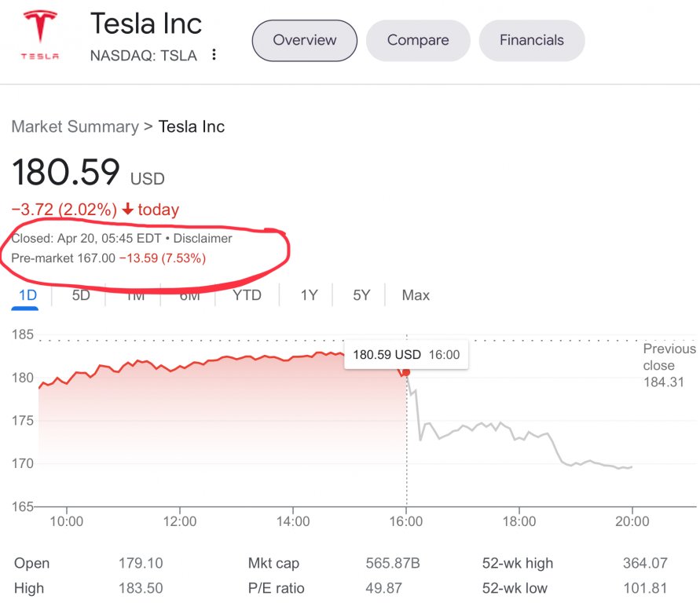
Task: Open the three-dot menu beside NASDAQ: TSLA
Action: click(214, 55)
